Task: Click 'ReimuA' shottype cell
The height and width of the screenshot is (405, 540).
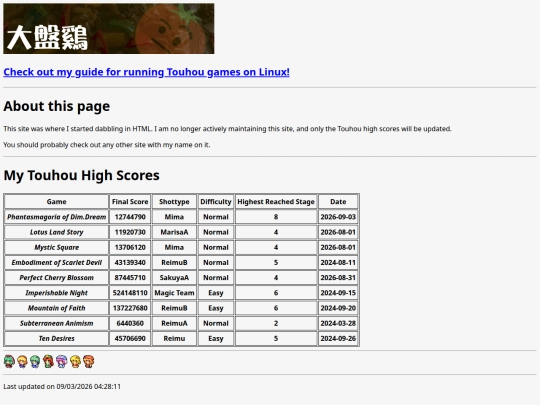Action: coord(174,323)
